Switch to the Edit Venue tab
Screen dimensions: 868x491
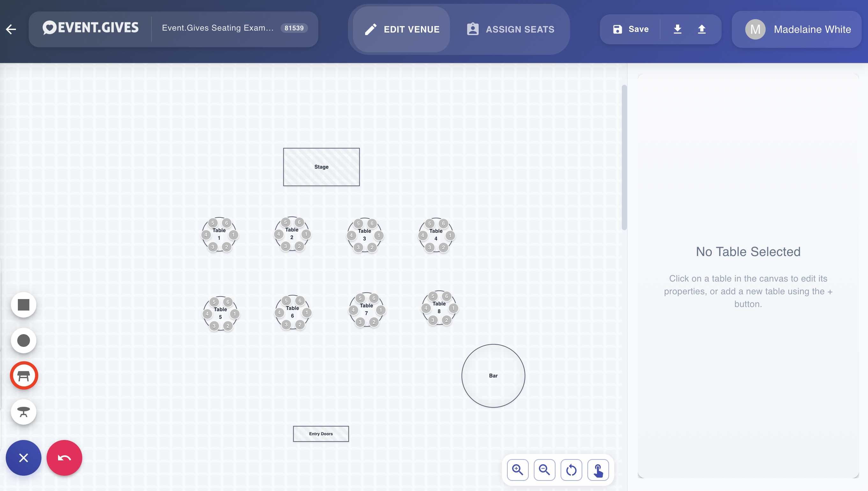[401, 29]
